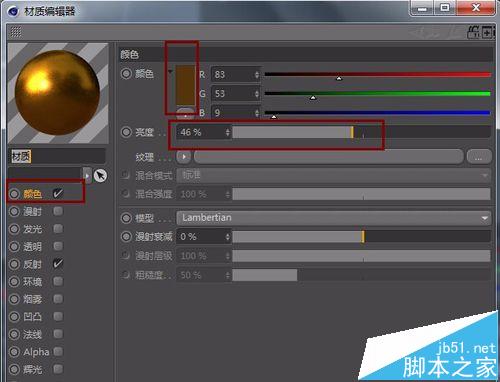Enable the 环境 channel checkbox

coord(58,281)
